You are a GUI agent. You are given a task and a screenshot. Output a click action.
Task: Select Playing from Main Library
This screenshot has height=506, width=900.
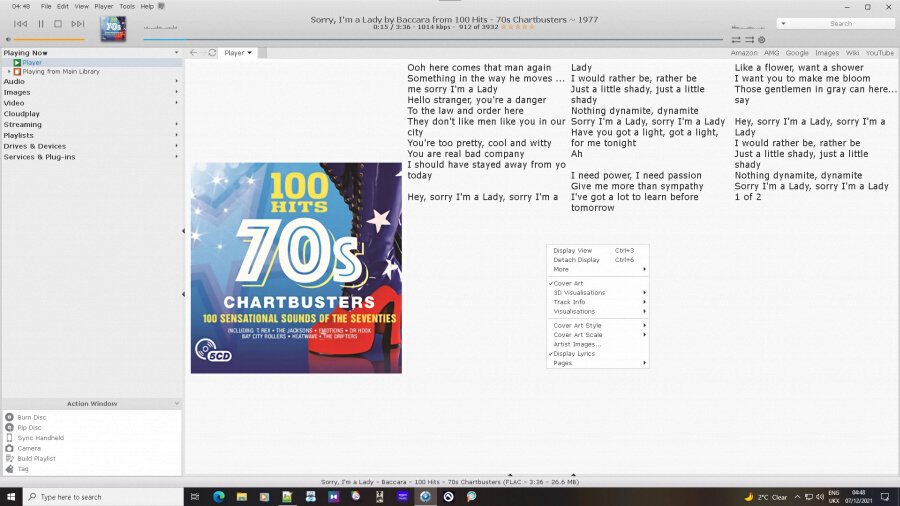tap(61, 72)
